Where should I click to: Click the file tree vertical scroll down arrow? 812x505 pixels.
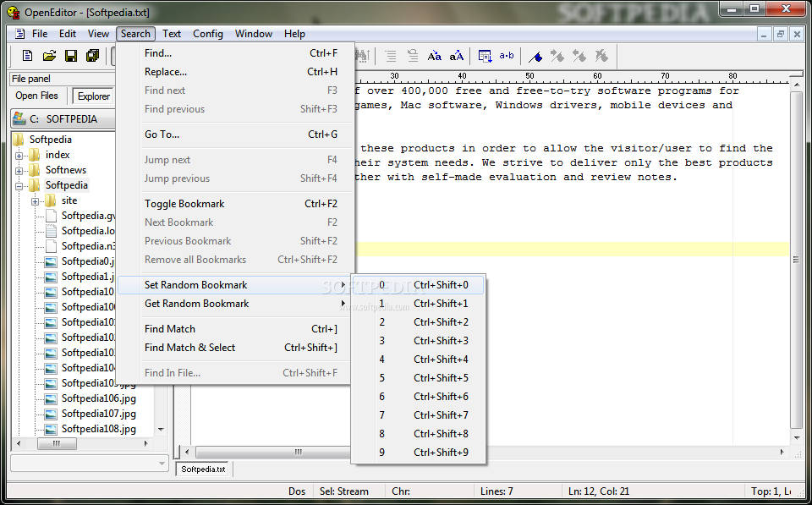tap(161, 430)
